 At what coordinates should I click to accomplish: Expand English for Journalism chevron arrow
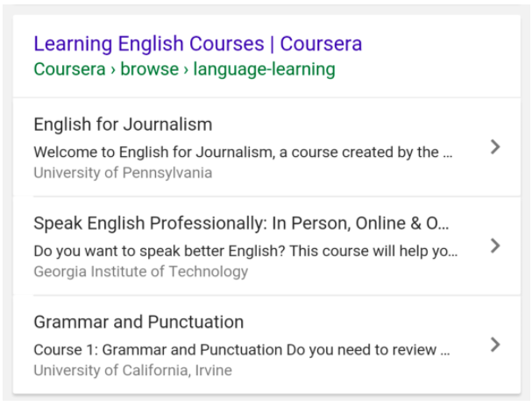click(x=495, y=147)
